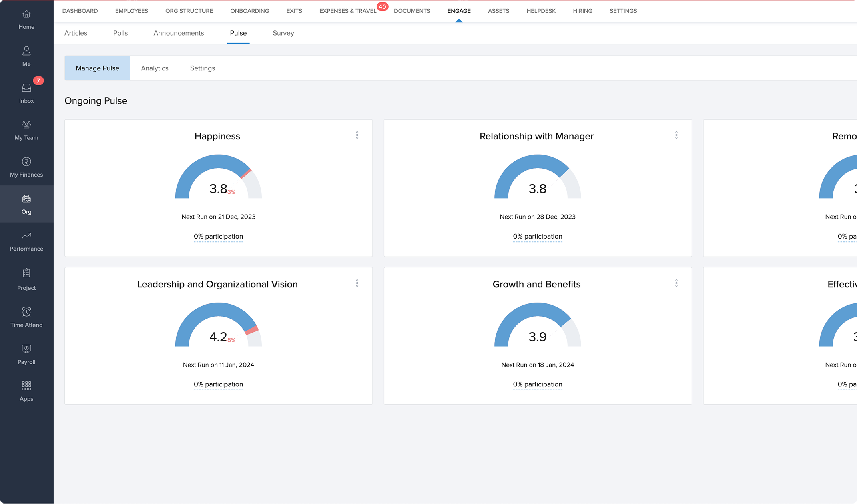Open Happiness card three-dot menu

pos(357,135)
